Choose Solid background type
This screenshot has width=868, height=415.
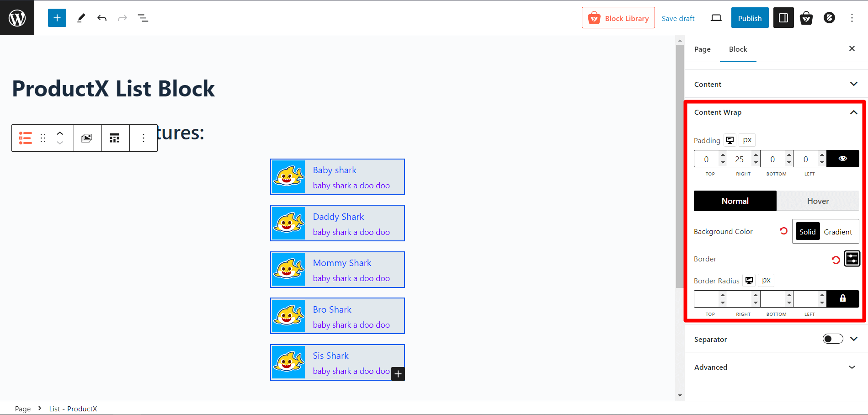(808, 232)
